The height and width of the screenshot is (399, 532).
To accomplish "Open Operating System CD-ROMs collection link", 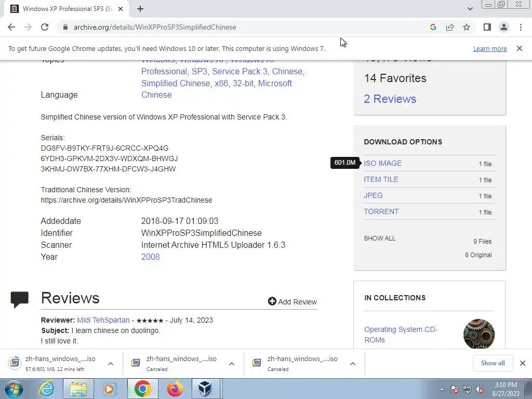I will 401,335.
